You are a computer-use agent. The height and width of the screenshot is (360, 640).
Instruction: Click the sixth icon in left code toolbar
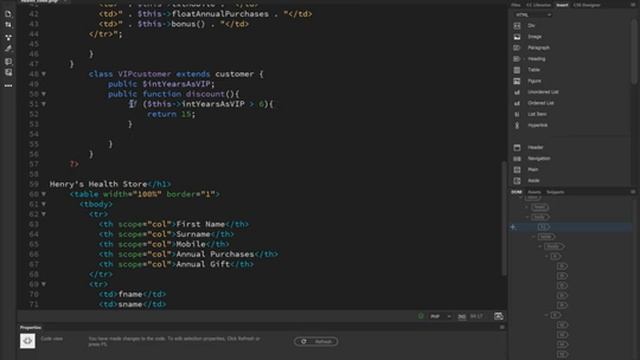[x=8, y=72]
